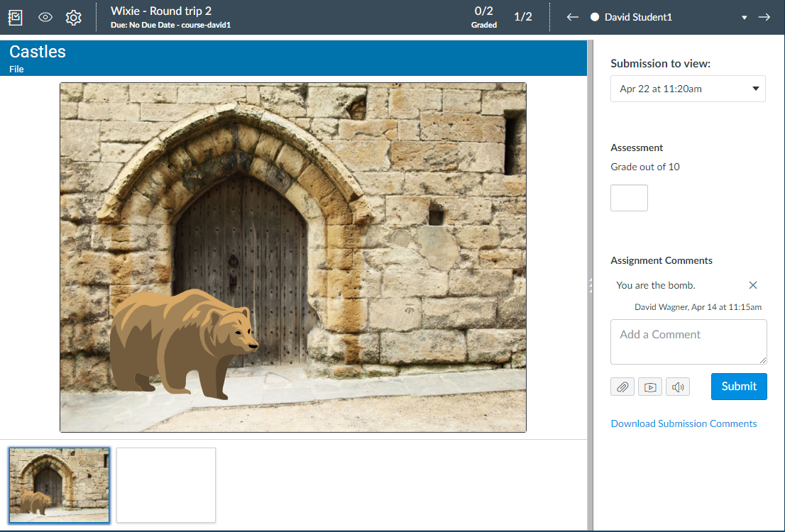Viewport: 785px width, 532px height.
Task: Click the grade out of 10 box
Action: (629, 198)
